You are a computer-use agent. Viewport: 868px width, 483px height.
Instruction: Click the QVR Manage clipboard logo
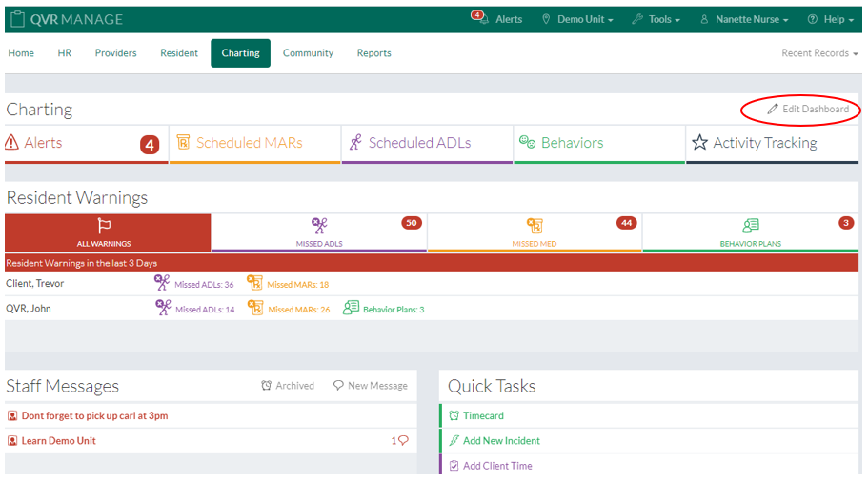click(18, 19)
